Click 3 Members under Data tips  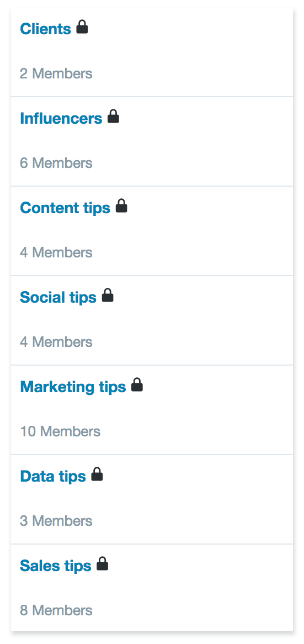(56, 521)
